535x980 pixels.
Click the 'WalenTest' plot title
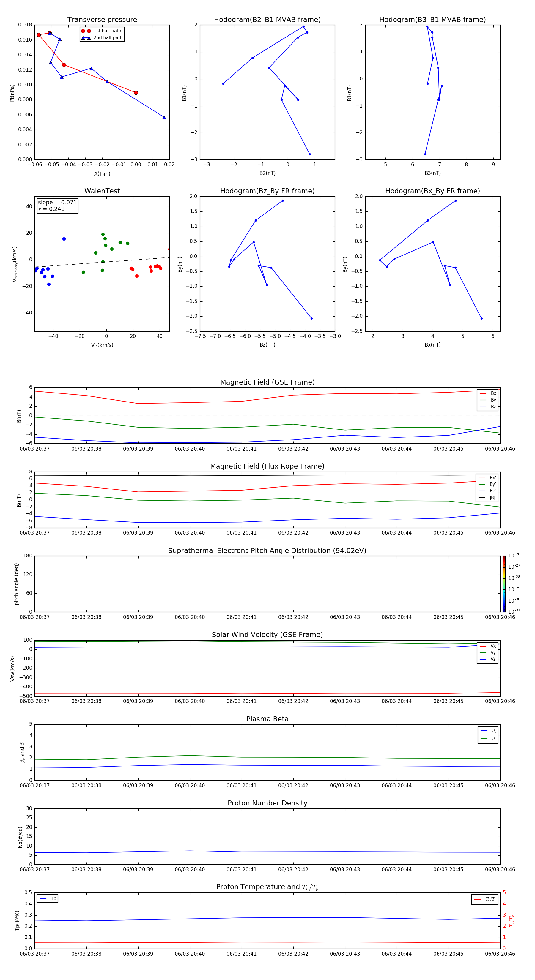click(102, 191)
